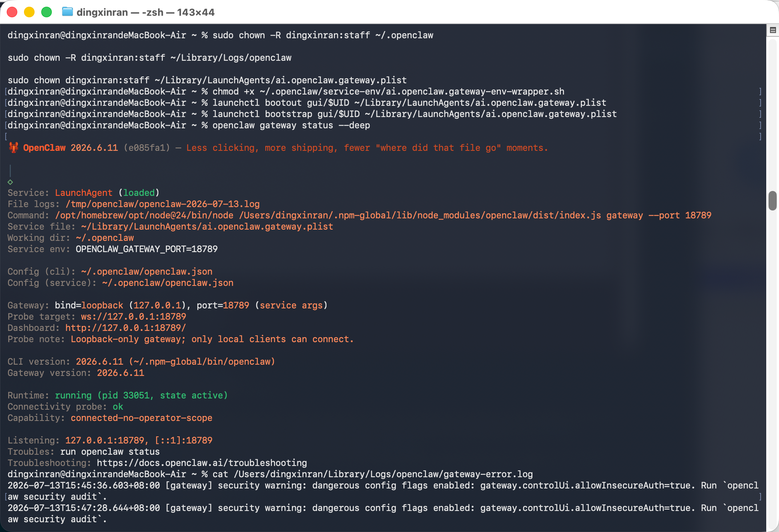Close the Terminal window with red button
Image resolution: width=779 pixels, height=532 pixels.
tap(12, 12)
